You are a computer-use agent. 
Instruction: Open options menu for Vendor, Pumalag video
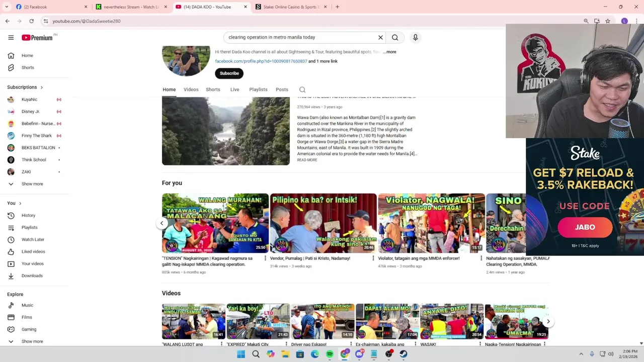(373, 258)
